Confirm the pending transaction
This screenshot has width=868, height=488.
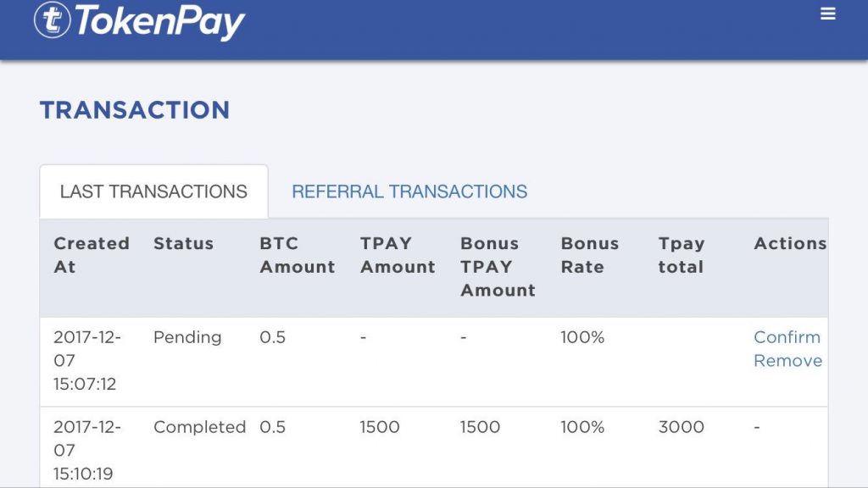(787, 337)
